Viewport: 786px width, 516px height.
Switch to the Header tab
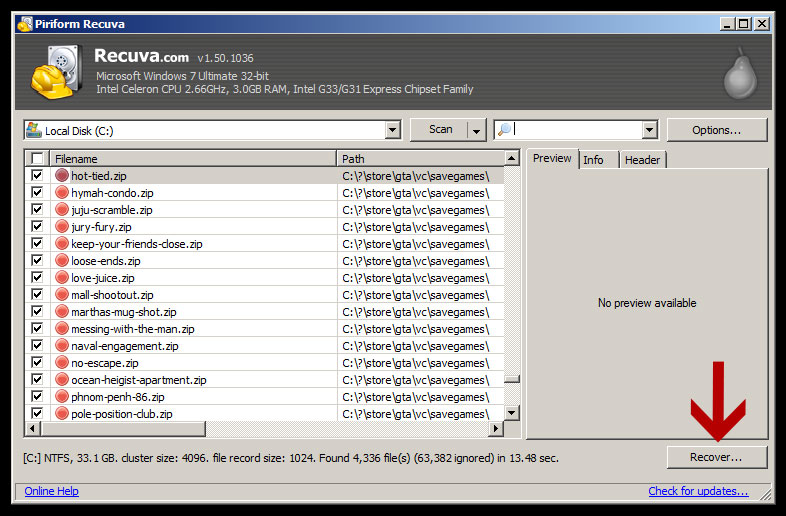642,160
